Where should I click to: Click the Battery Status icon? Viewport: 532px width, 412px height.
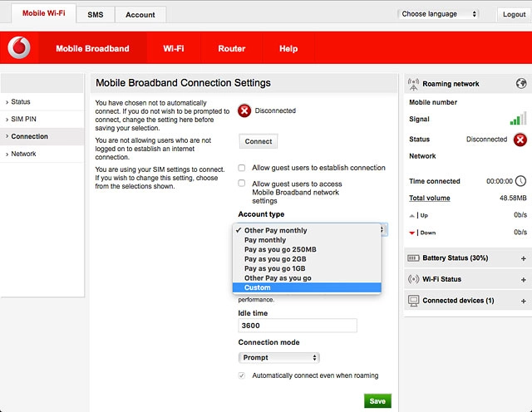point(414,258)
